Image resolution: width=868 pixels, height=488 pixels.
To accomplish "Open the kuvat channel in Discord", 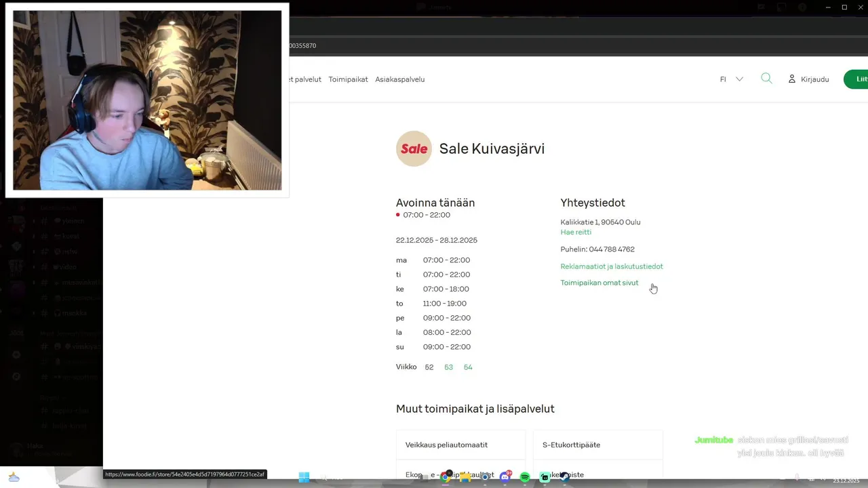I will 64,237.
